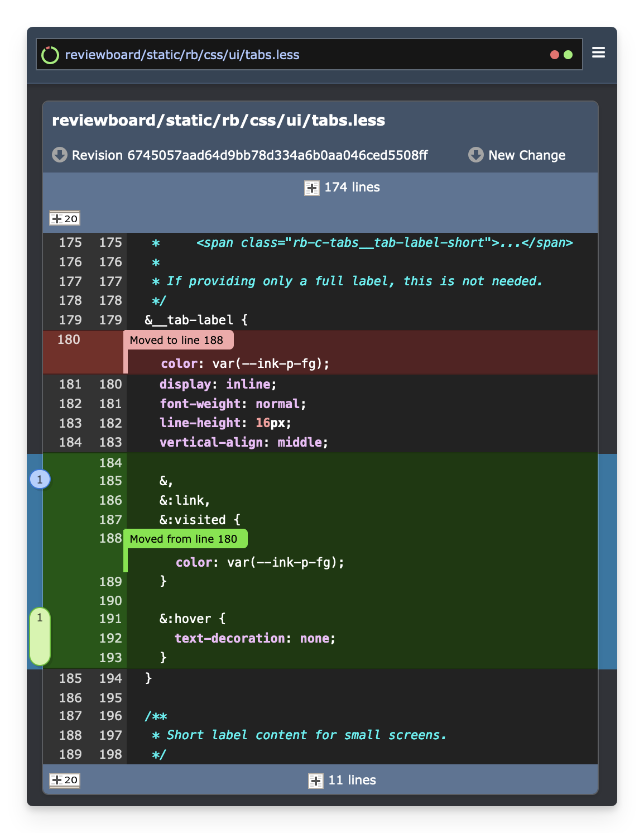Jump via 'Moved from line 180' flag
644x833 pixels.
click(184, 539)
